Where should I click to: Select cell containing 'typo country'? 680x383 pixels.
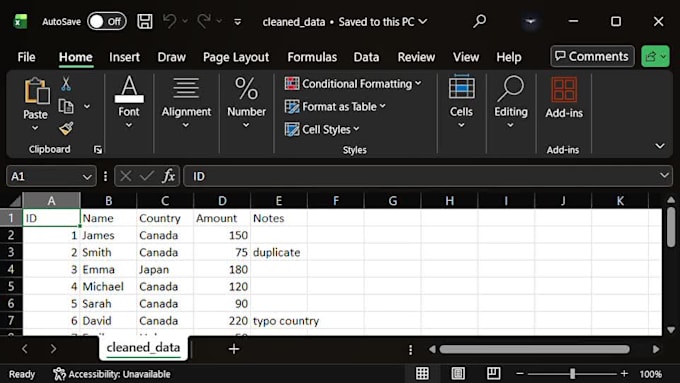tap(279, 321)
